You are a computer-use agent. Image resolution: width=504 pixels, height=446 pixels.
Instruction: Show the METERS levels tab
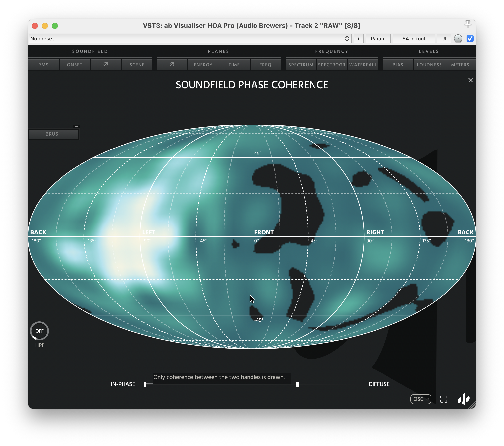pyautogui.click(x=460, y=65)
